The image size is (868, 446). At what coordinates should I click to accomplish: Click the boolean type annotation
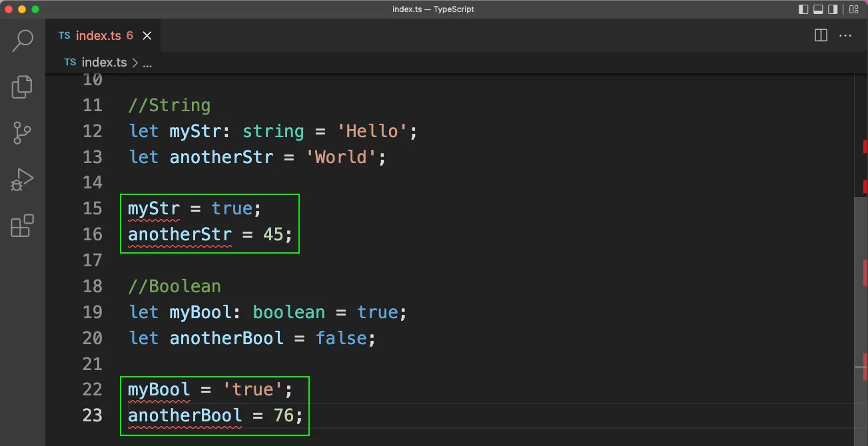pyautogui.click(x=289, y=312)
